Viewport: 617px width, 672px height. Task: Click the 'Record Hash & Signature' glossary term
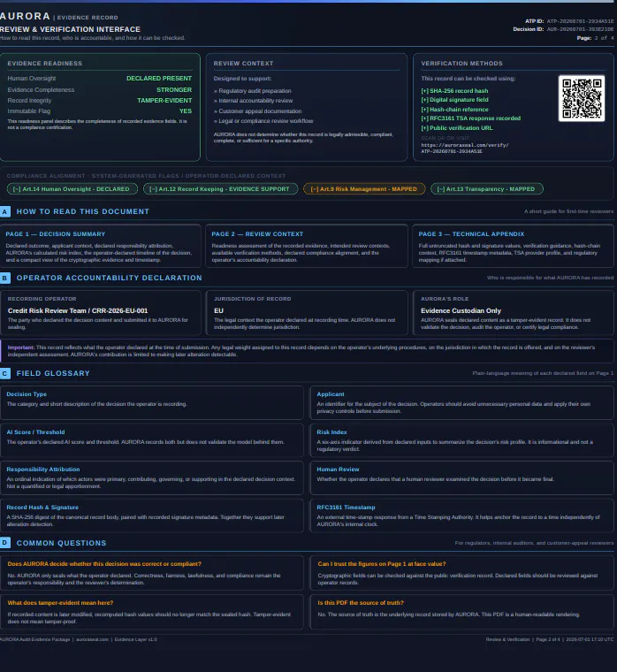tap(42, 508)
